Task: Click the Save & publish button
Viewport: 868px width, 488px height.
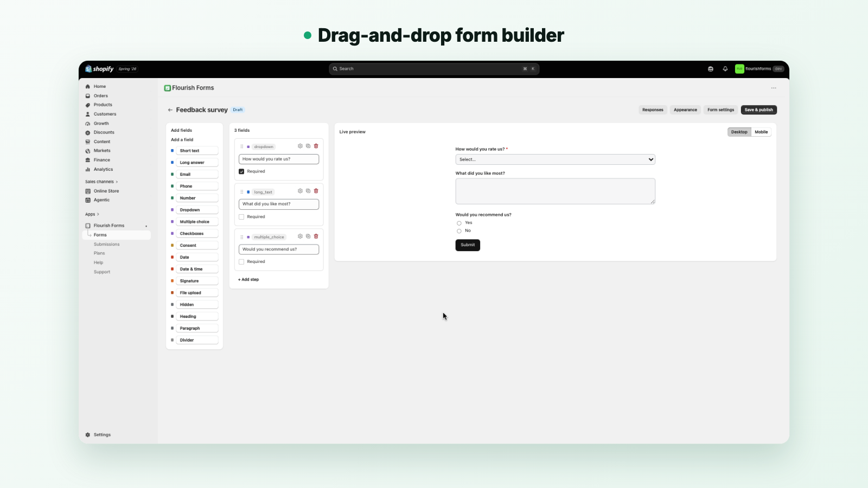Action: tap(758, 110)
